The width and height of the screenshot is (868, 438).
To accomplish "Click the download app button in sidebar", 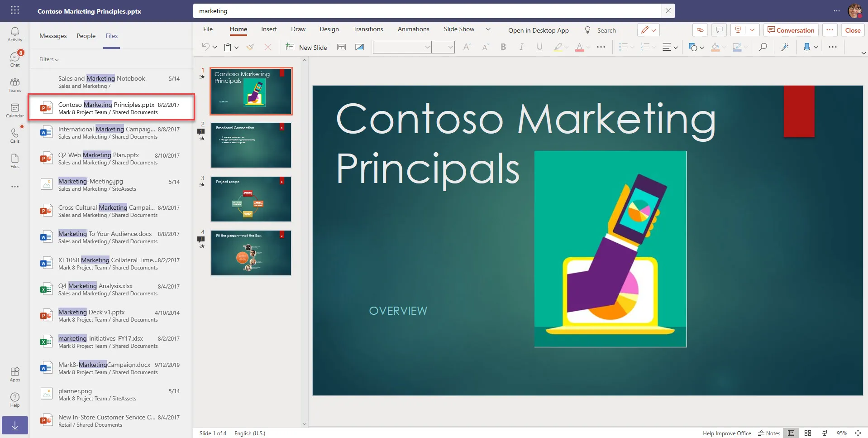I will [15, 425].
